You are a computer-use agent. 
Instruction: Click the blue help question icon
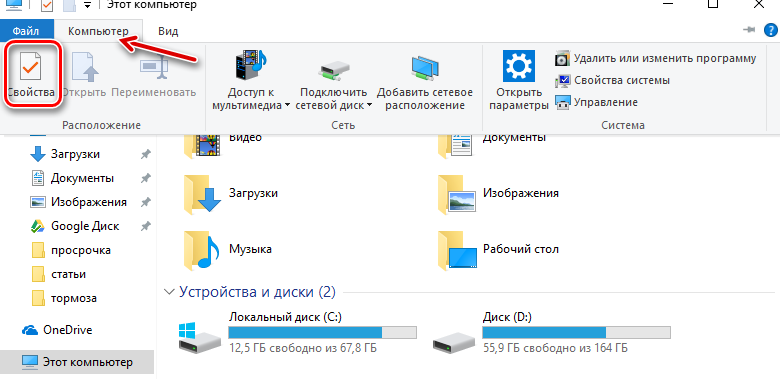coord(770,31)
